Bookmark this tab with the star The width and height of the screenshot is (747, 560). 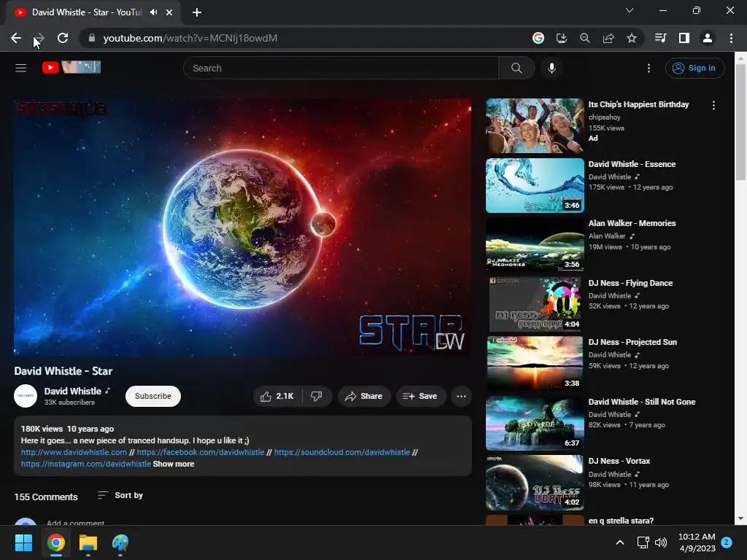631,38
